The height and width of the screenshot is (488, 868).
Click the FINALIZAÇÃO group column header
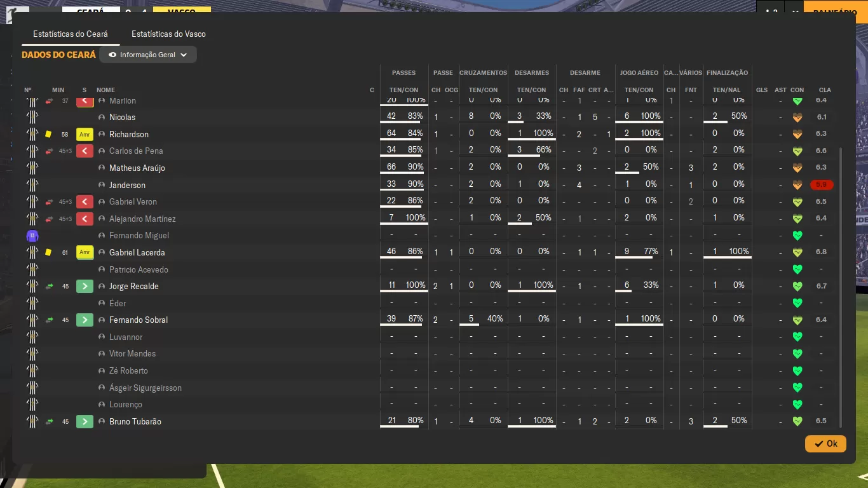point(727,73)
